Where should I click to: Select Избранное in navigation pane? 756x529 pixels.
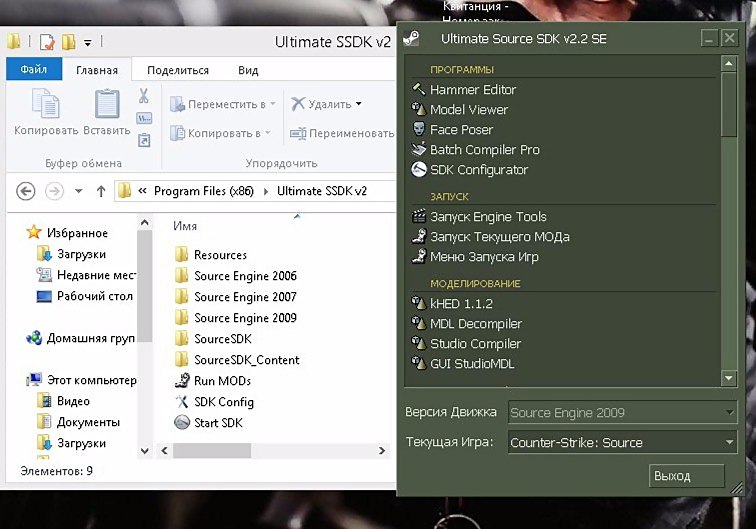click(x=67, y=233)
